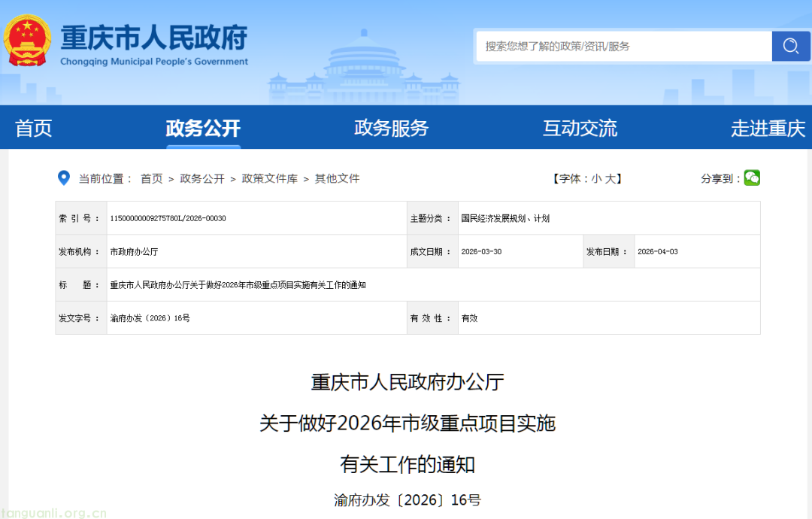Click the search magnifier button
Image resolution: width=812 pixels, height=519 pixels.
point(790,47)
